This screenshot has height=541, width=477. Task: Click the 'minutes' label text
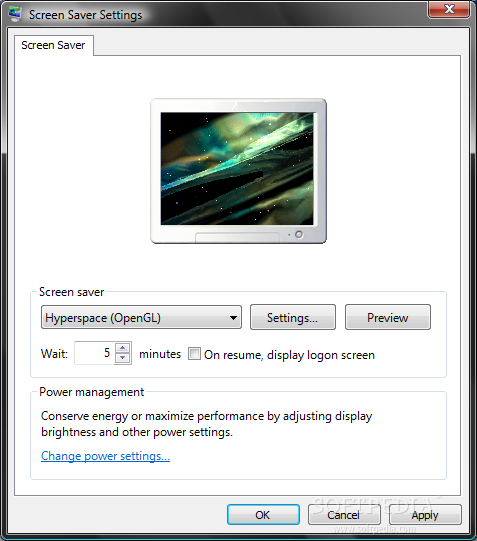[x=160, y=354]
